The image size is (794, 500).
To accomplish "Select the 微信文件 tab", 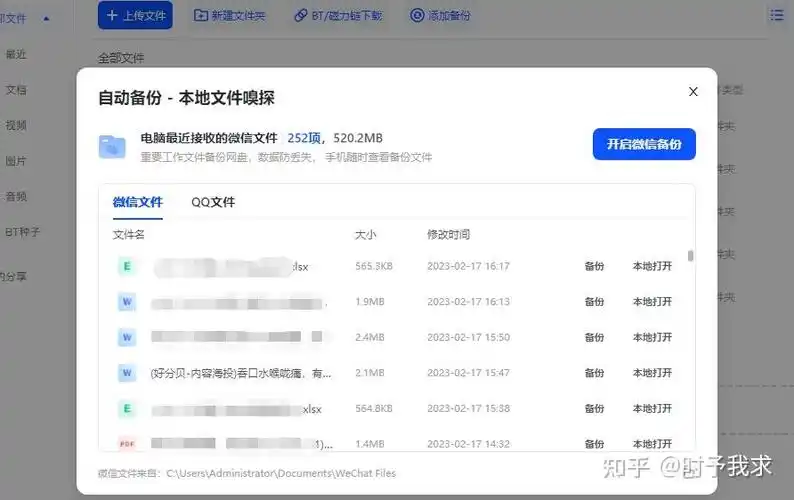I will pos(138,202).
